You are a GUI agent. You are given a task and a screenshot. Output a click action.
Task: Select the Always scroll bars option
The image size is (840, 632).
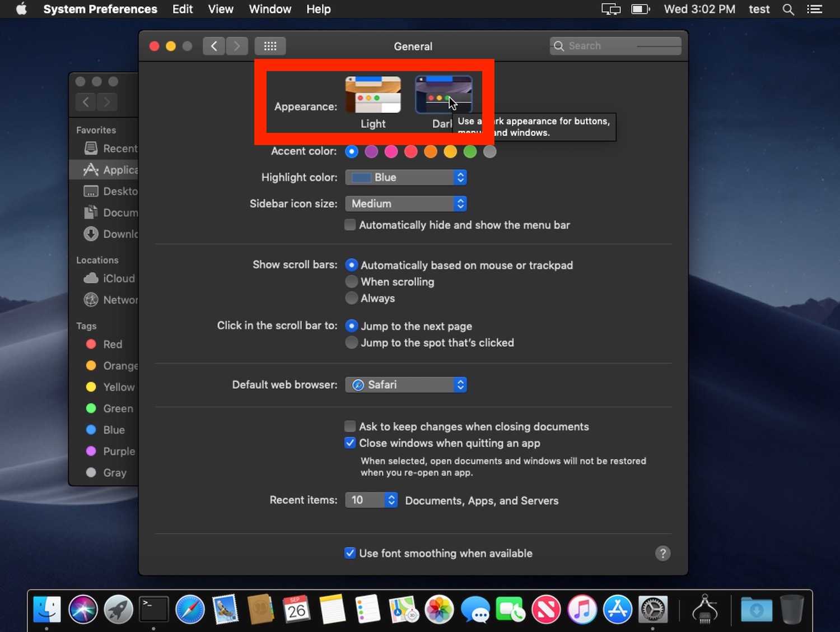352,298
